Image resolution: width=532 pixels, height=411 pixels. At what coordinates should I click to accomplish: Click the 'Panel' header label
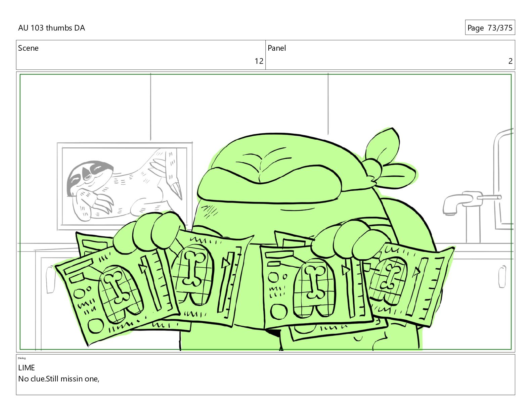(277, 48)
